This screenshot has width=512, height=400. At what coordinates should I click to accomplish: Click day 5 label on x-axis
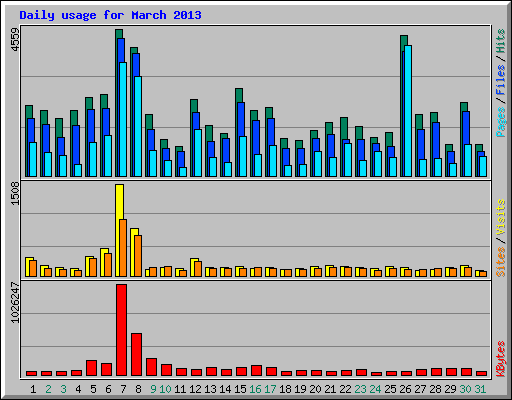point(93,389)
